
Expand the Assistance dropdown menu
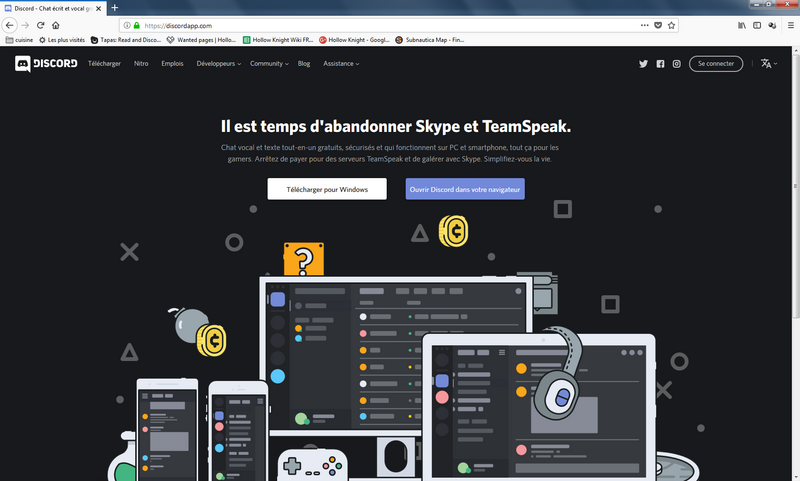[x=341, y=64]
